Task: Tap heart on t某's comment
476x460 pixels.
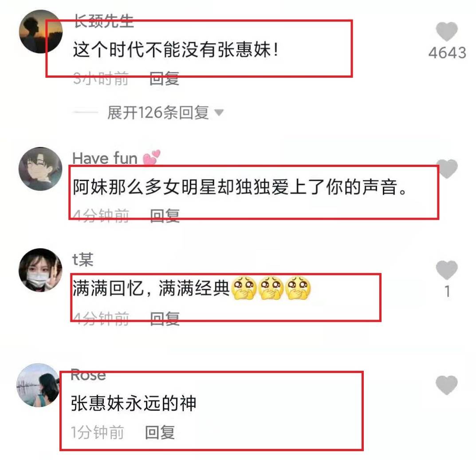Action: click(447, 270)
